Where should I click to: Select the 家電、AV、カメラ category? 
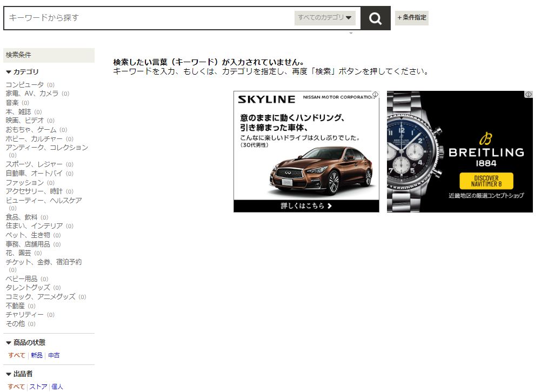point(32,94)
